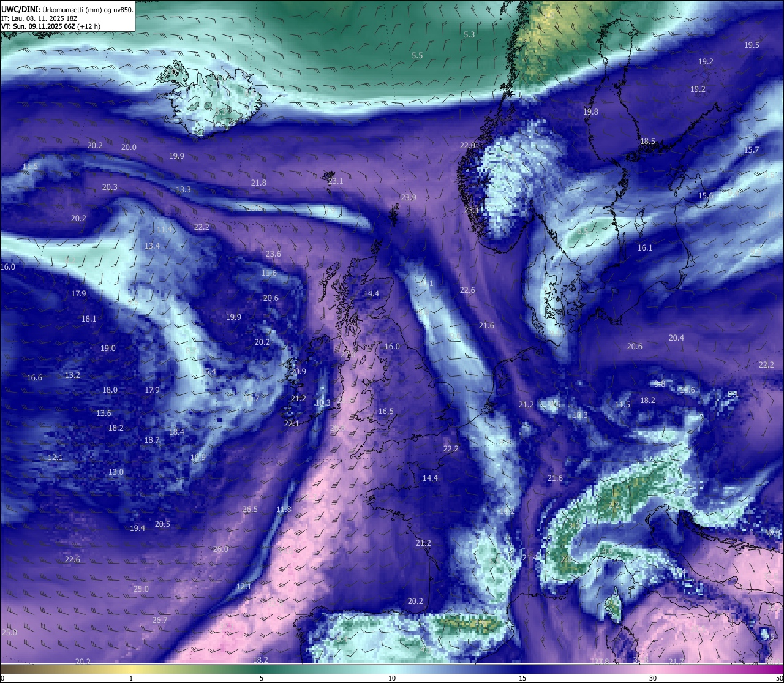
Task: Click the colour scale tick labelled 1
Action: click(x=131, y=678)
